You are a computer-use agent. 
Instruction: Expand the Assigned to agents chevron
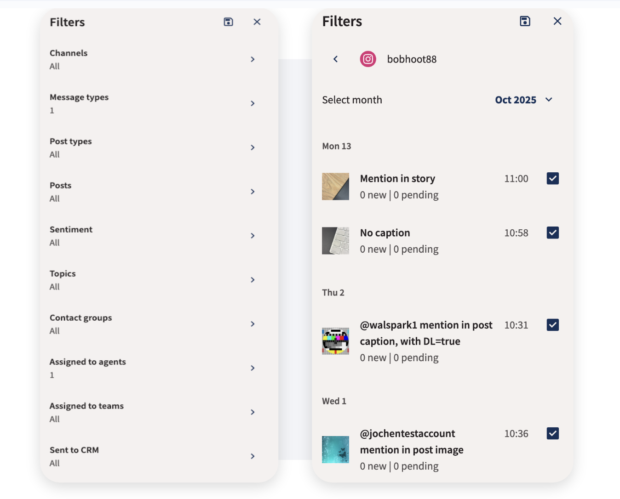(253, 368)
